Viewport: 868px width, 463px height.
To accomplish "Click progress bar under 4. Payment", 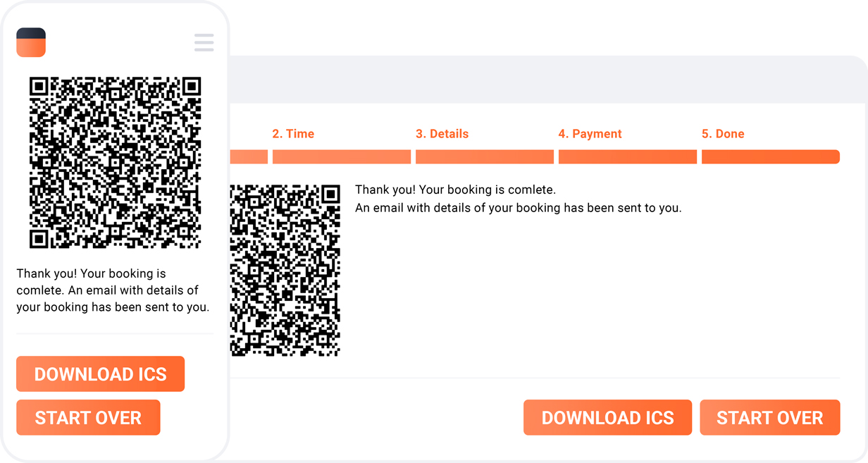I will pyautogui.click(x=628, y=156).
